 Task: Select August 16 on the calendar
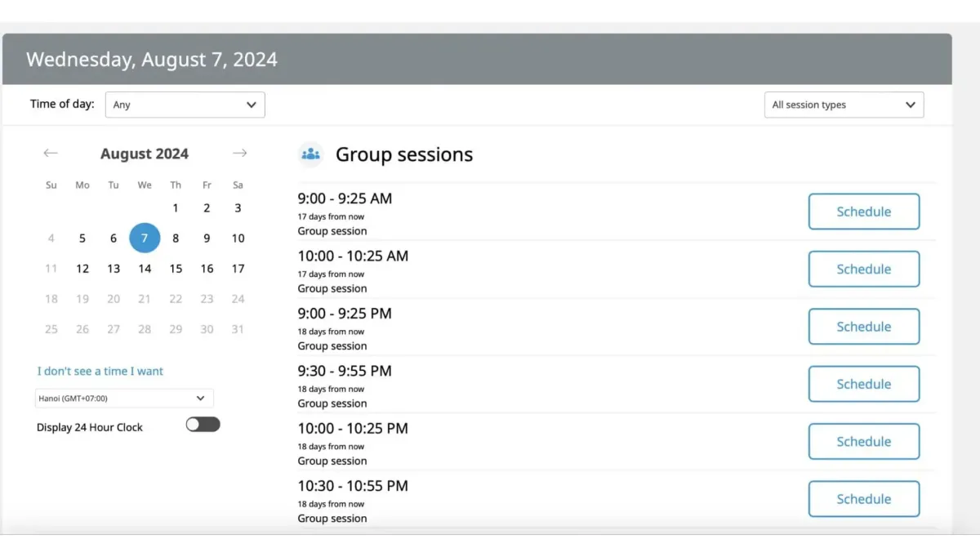point(207,269)
